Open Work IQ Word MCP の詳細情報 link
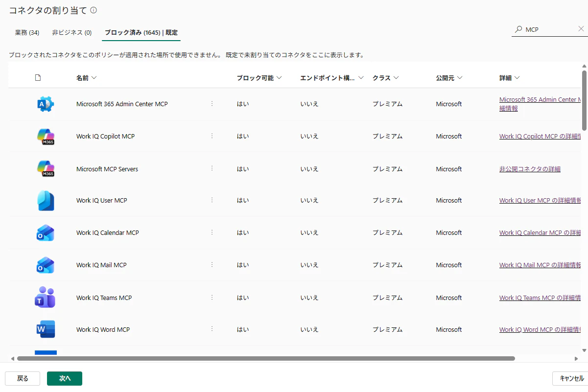 (x=540, y=329)
